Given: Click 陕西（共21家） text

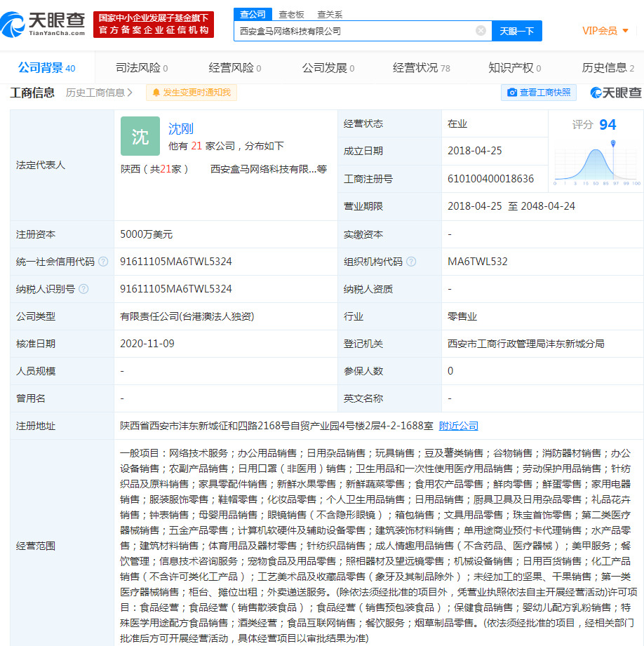Looking at the screenshot, I should click(x=154, y=169).
